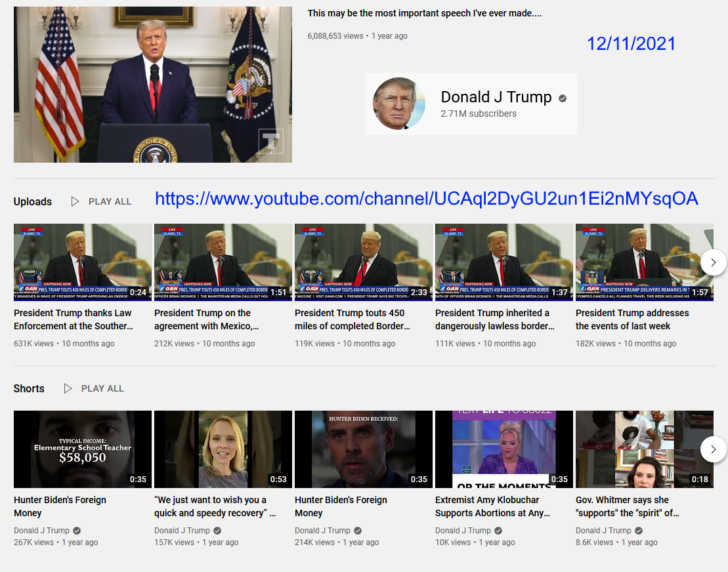Open the 'Hunter Biden Received' short thumbnail
This screenshot has height=572, width=728.
[364, 449]
